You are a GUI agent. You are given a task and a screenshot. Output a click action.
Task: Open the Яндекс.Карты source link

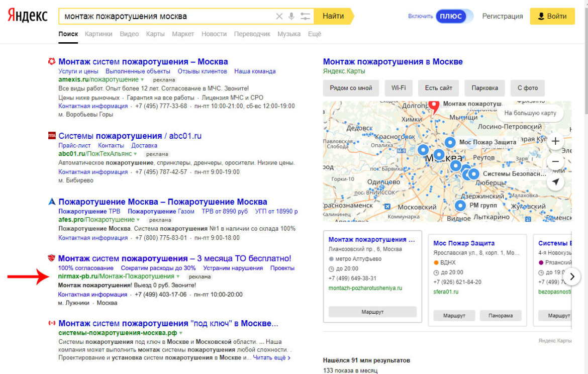coord(344,71)
